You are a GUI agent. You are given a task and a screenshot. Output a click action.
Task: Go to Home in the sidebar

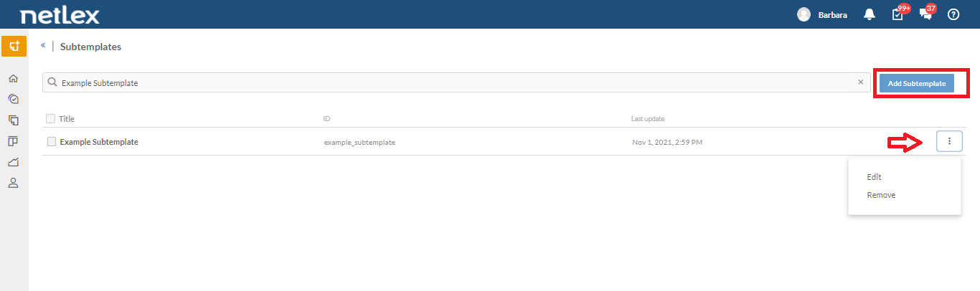point(13,78)
